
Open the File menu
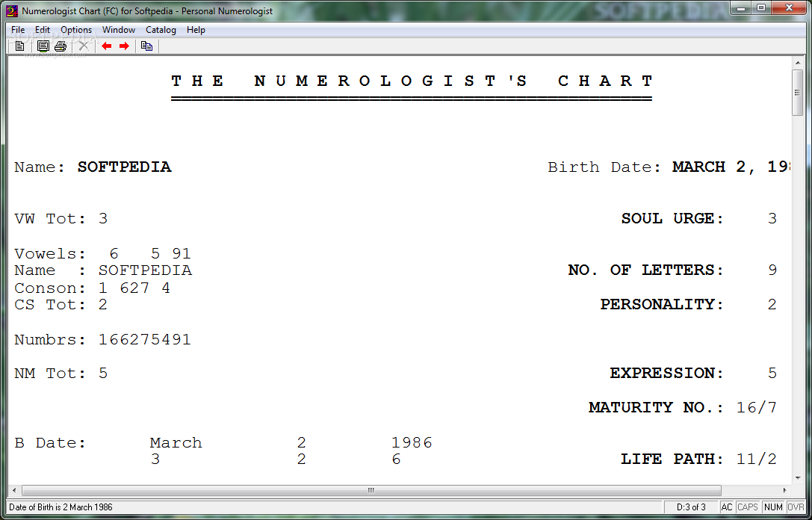pyautogui.click(x=18, y=30)
